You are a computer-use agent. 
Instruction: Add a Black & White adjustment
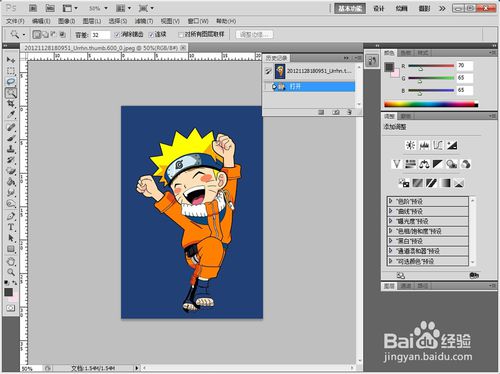tap(438, 164)
